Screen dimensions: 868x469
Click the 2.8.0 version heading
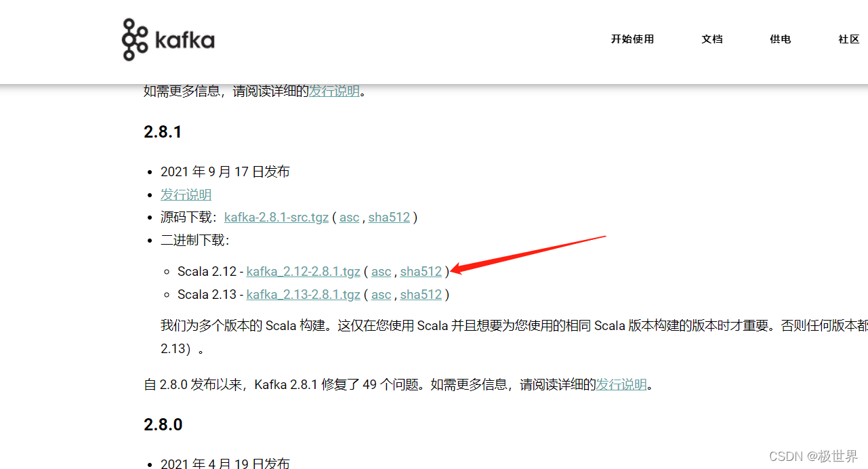click(x=163, y=425)
